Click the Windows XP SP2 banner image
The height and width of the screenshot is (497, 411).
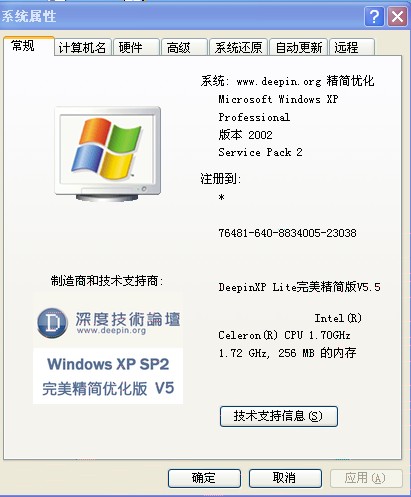point(108,376)
